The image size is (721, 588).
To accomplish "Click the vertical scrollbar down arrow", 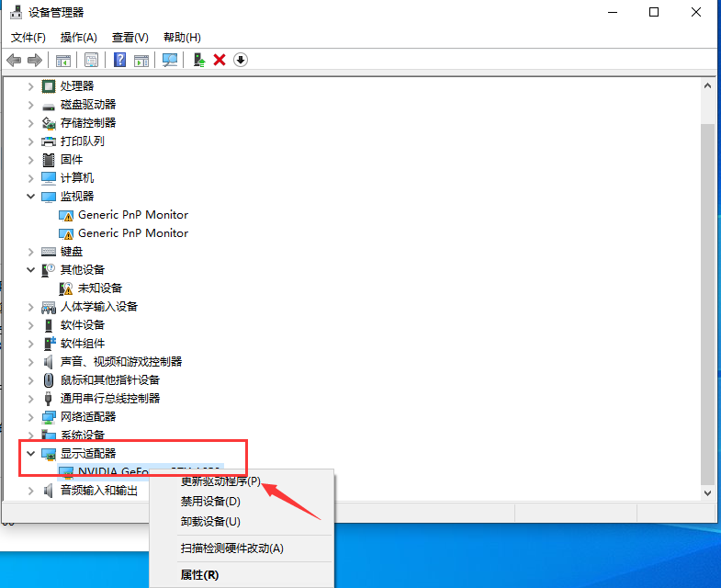I will click(707, 492).
